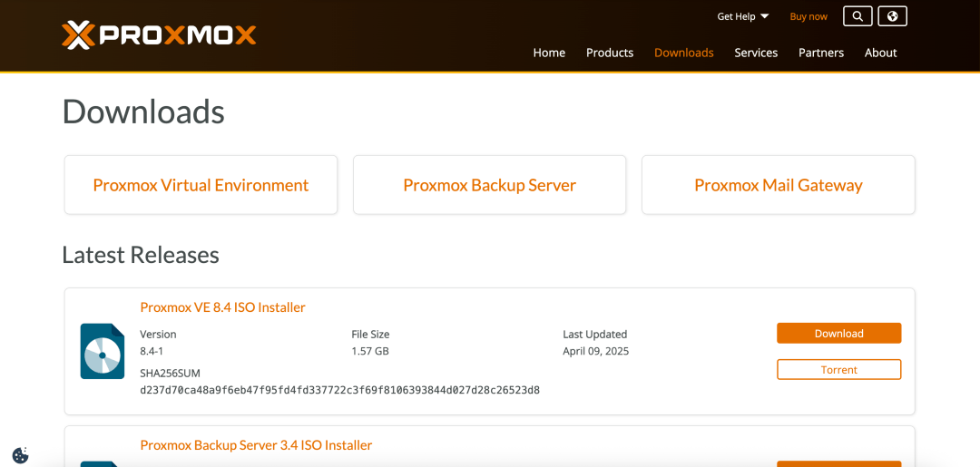
Task: Download the Proxmox VE 8.4 ISO
Action: 838,334
